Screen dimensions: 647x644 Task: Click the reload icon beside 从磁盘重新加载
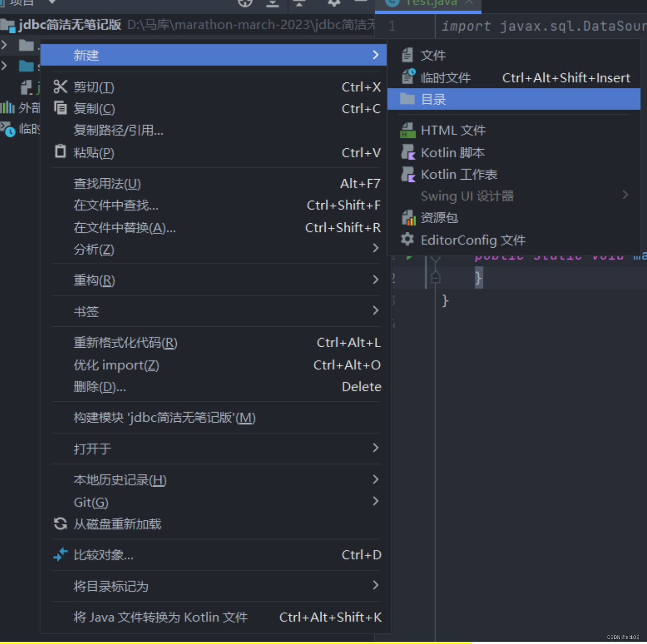pyautogui.click(x=60, y=524)
